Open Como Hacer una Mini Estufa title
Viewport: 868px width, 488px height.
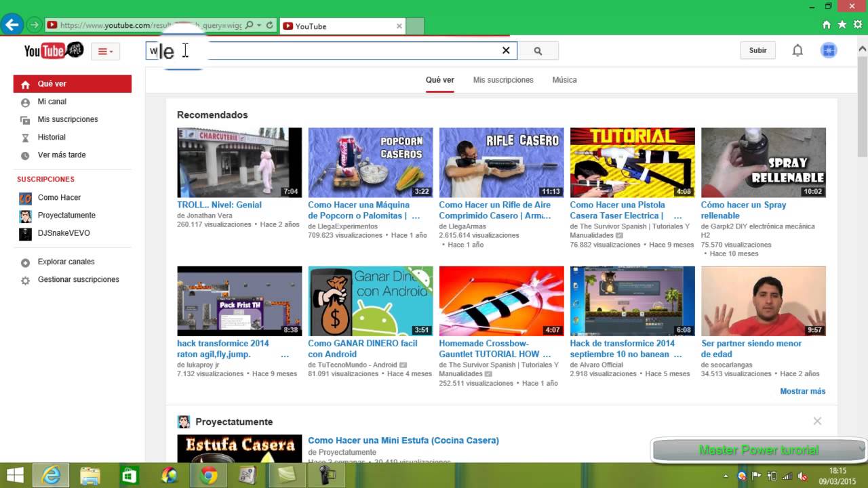(403, 441)
